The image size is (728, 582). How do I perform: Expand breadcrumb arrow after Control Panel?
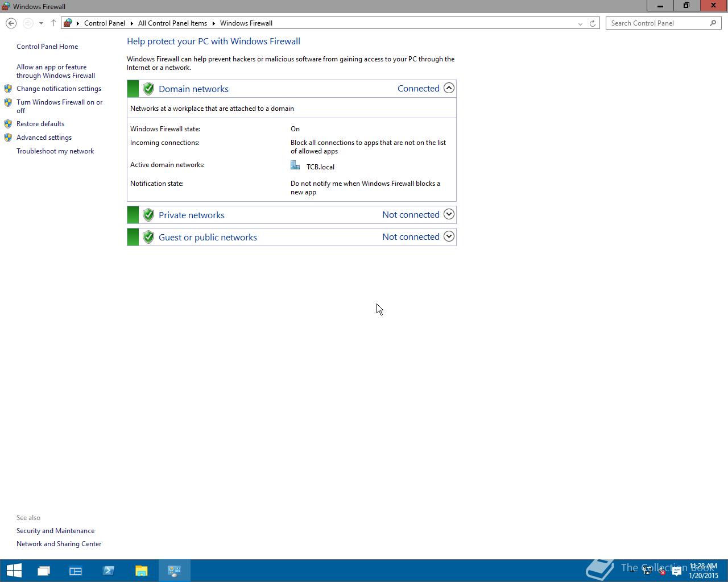click(x=131, y=23)
